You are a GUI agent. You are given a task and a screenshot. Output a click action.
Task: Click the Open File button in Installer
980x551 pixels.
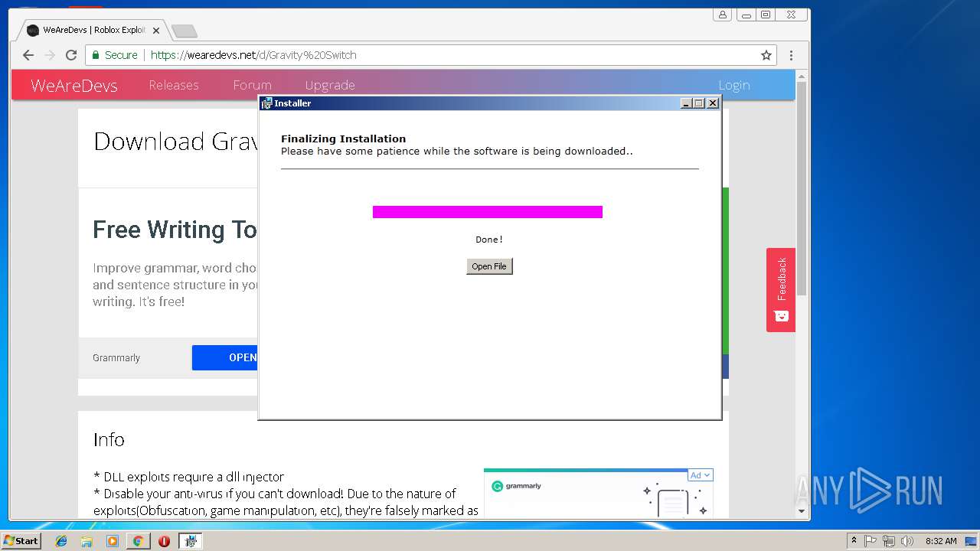click(x=489, y=266)
